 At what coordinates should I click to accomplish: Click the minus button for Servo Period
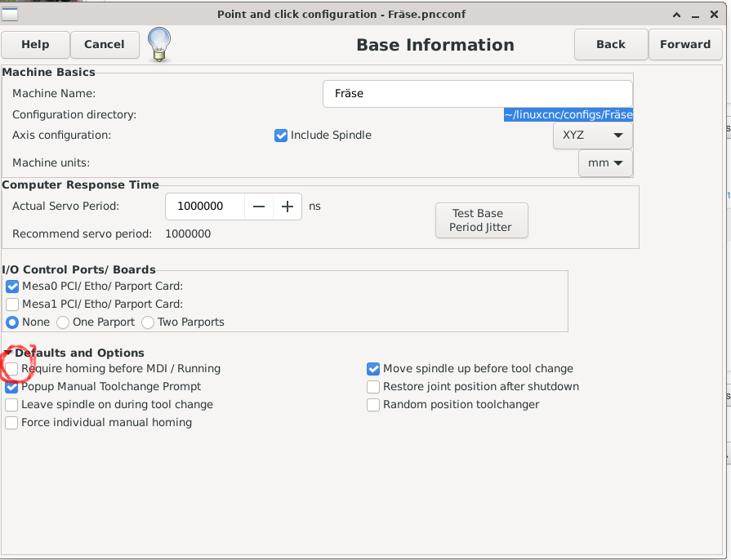click(x=259, y=207)
